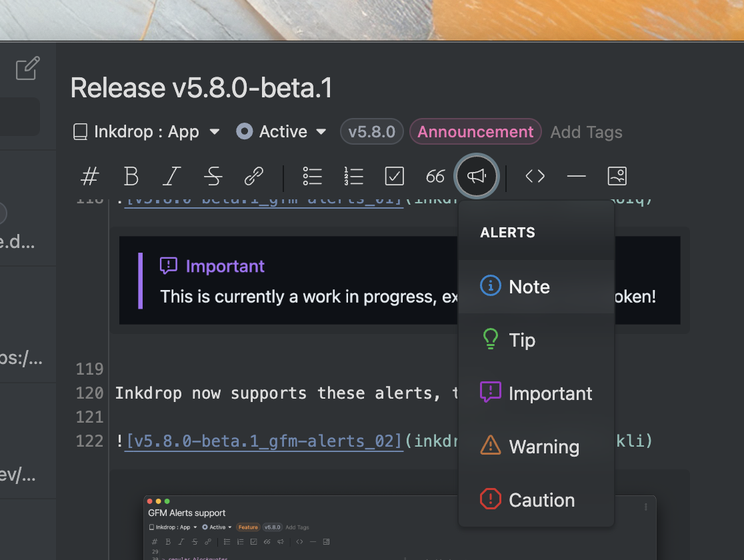Insert an image from the toolbar

click(x=617, y=176)
